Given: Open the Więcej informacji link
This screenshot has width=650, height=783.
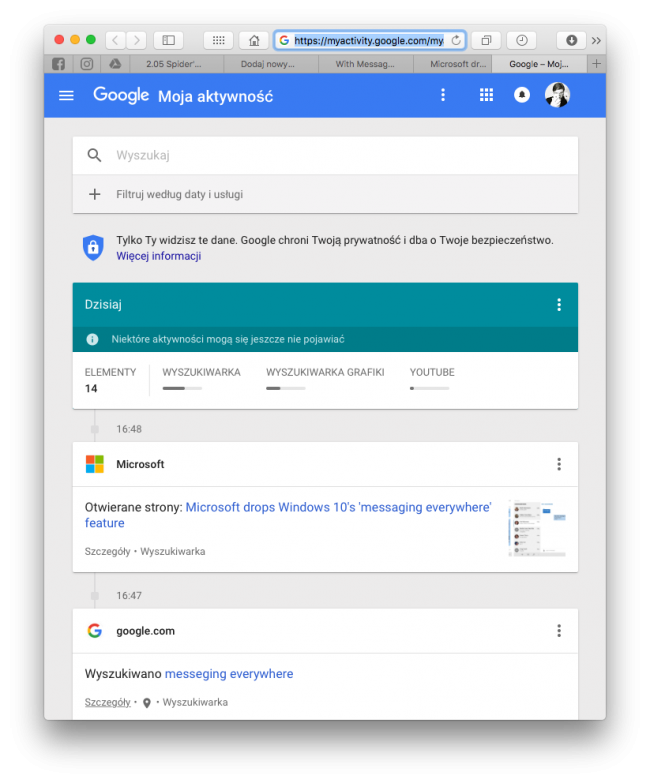Looking at the screenshot, I should [x=159, y=256].
